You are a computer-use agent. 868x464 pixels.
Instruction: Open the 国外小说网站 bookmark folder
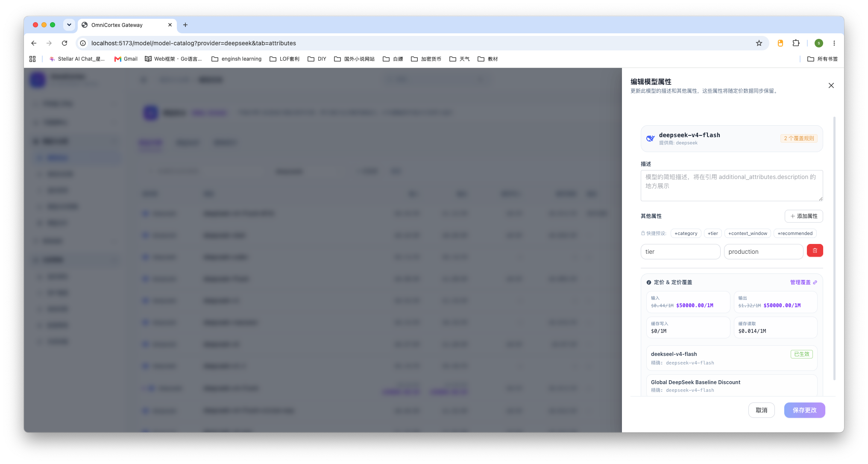(354, 59)
